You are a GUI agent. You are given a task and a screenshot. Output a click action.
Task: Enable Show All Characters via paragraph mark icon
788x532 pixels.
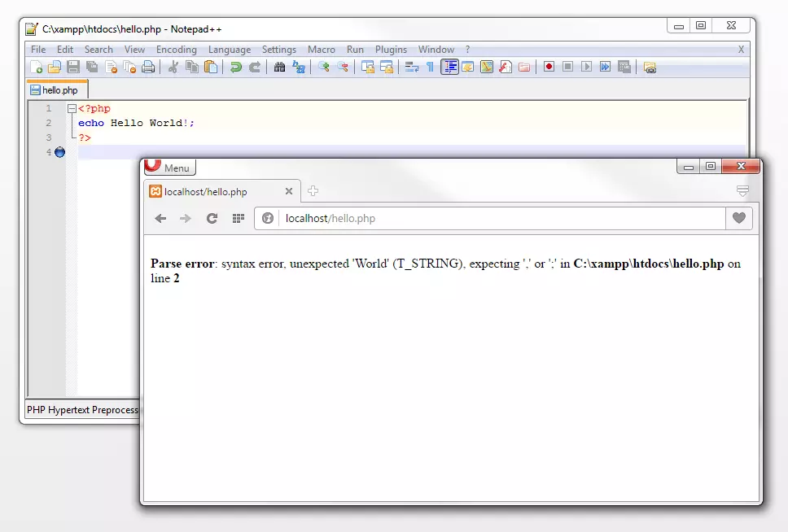pos(431,67)
